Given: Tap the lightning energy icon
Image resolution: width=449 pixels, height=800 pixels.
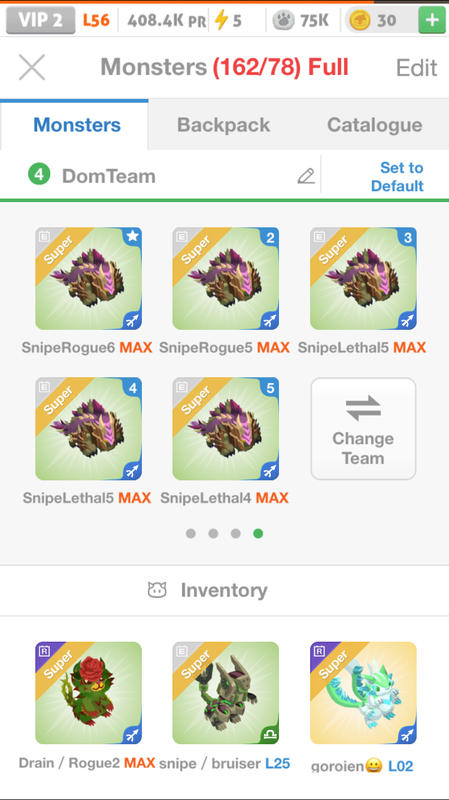Looking at the screenshot, I should coord(221,20).
